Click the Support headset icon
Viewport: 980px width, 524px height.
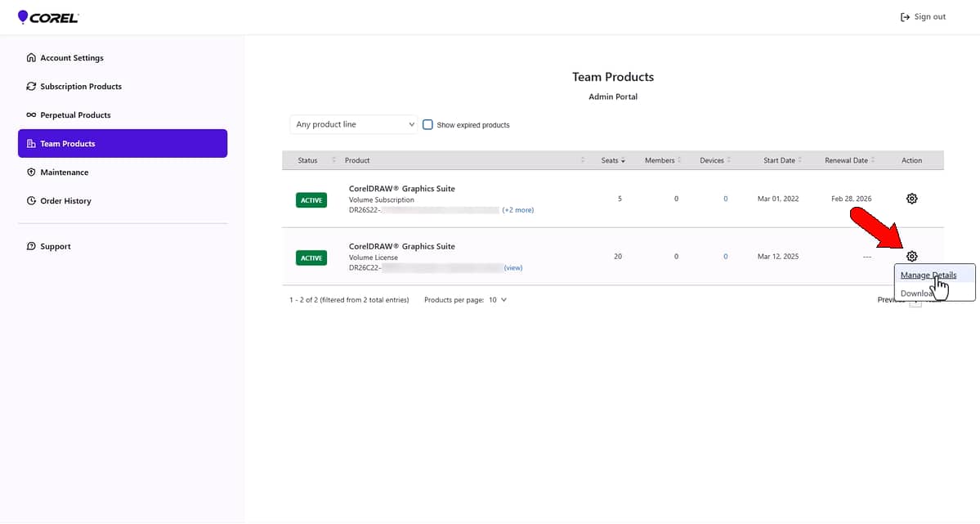click(30, 245)
